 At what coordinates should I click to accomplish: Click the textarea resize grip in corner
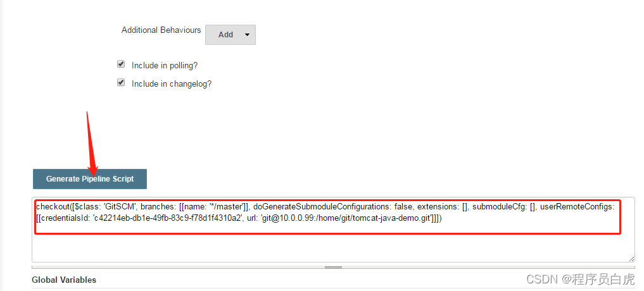point(631,259)
